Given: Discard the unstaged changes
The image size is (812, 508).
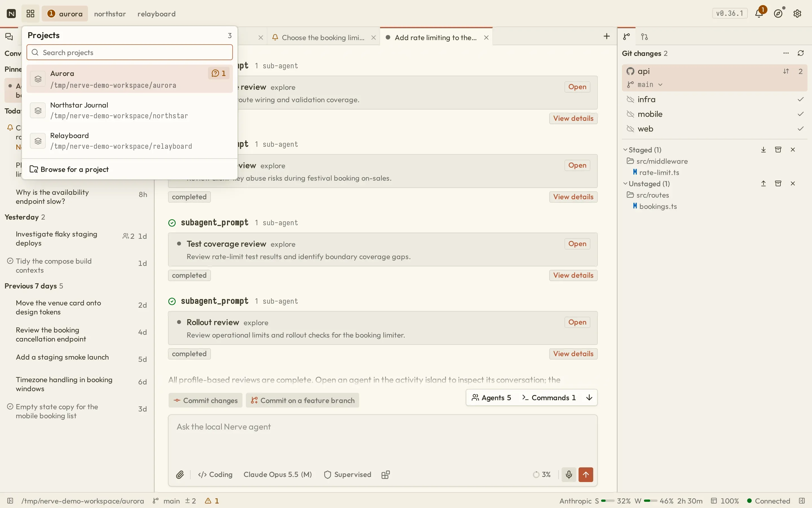Looking at the screenshot, I should tap(793, 183).
